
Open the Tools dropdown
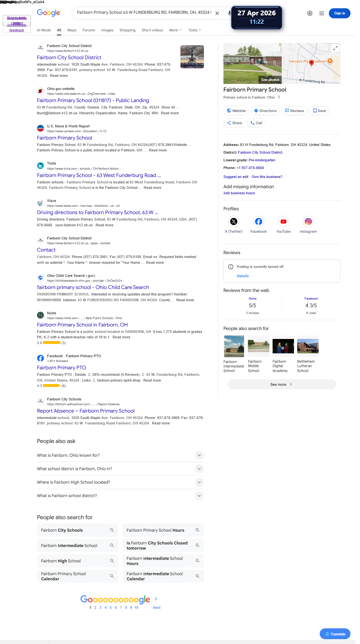point(195,30)
